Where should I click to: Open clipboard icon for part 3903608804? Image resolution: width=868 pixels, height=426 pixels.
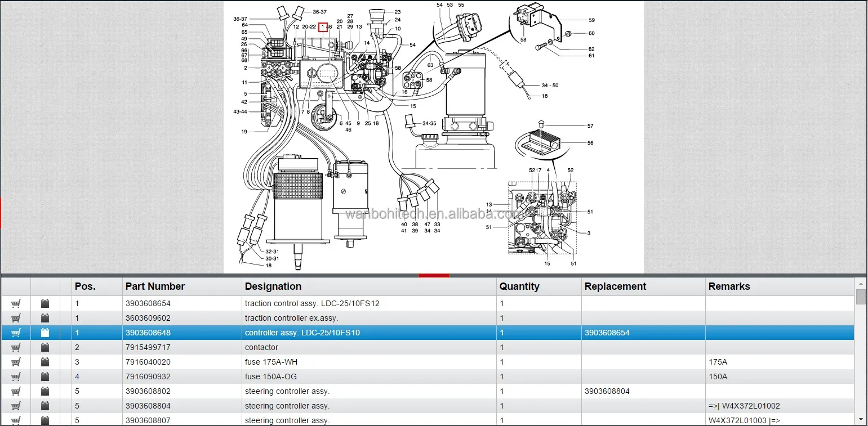point(45,406)
